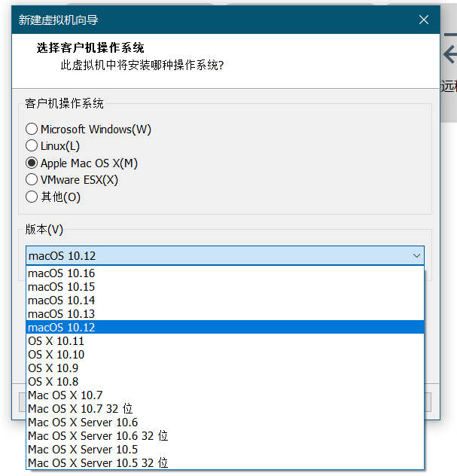Collapse the 版本 dropdown using its arrow

click(x=416, y=255)
